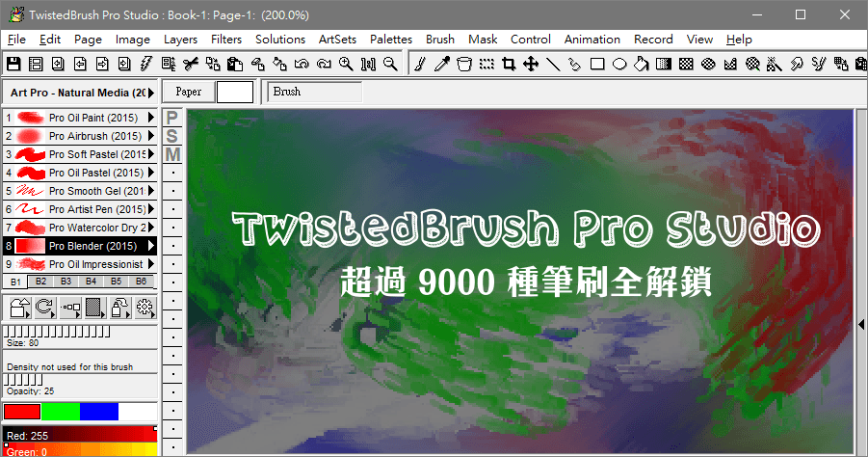Switch to brush bank tab B4
This screenshot has width=868, height=457.
(91, 282)
